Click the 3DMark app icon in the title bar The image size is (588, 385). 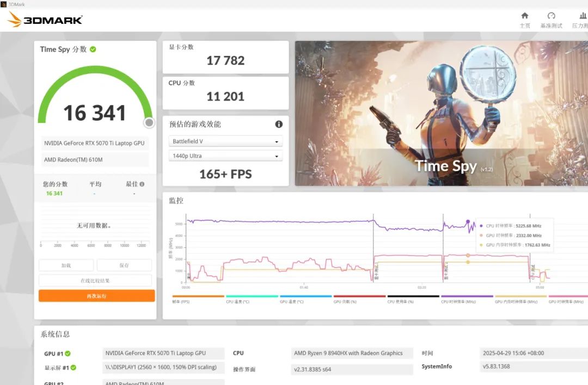coord(4,4)
